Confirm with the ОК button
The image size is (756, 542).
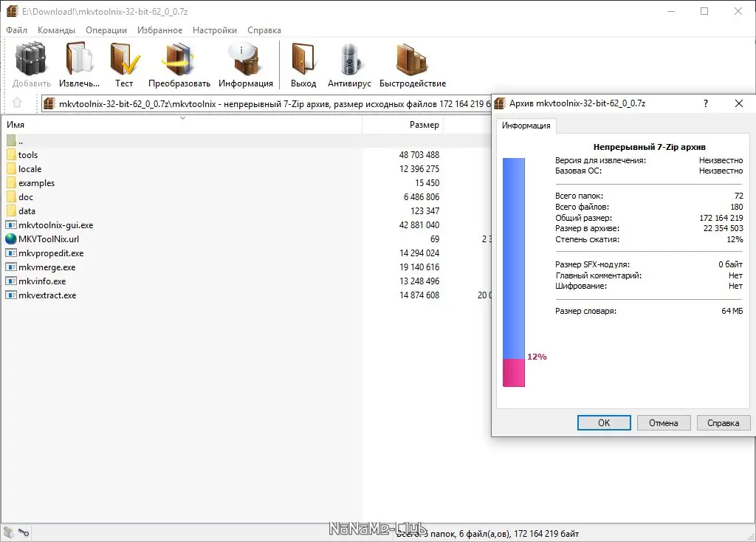[x=604, y=423]
